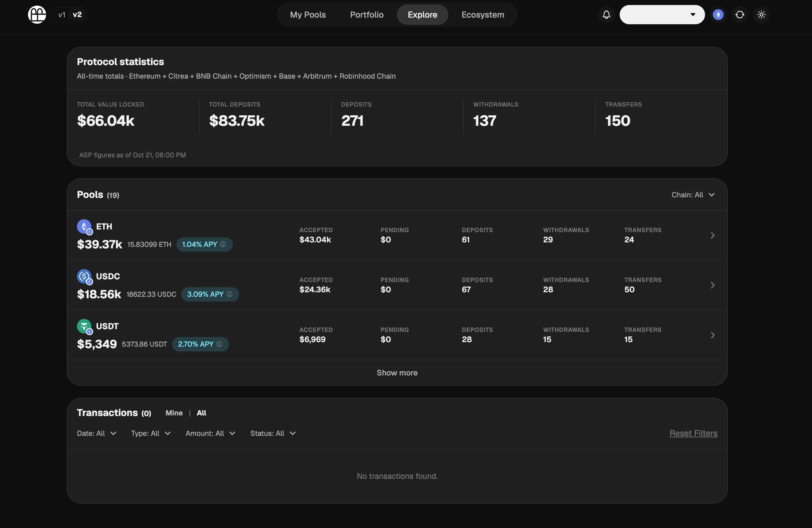Show info for 1.04% APY
This screenshot has width=812, height=528.
(x=223, y=244)
